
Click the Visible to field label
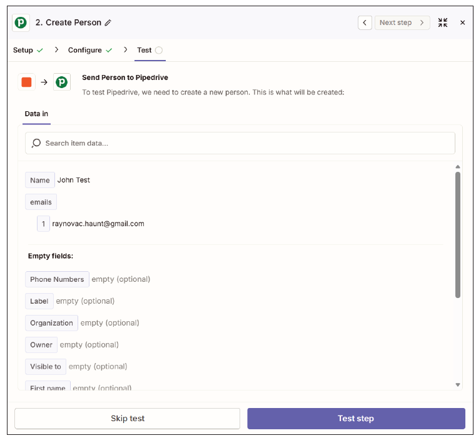46,367
